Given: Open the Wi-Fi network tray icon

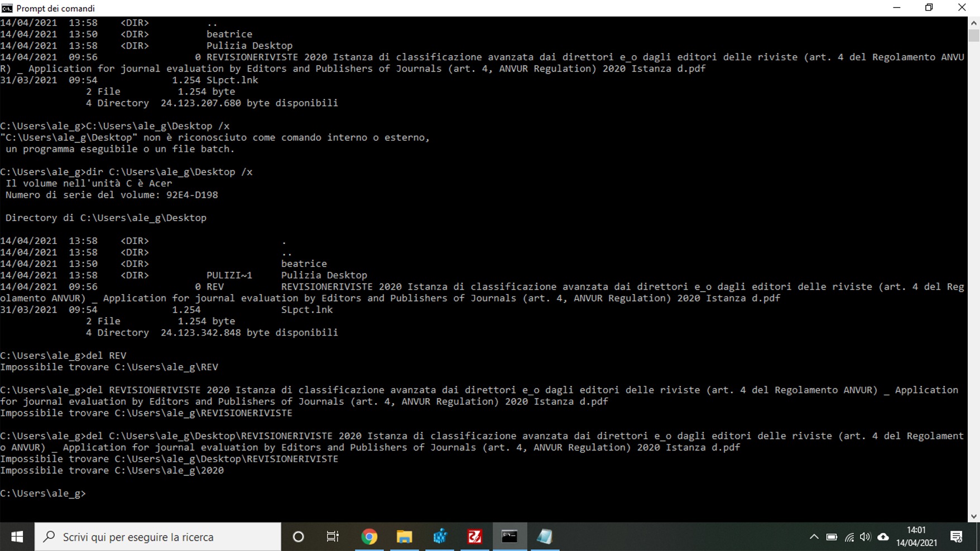Looking at the screenshot, I should (849, 536).
